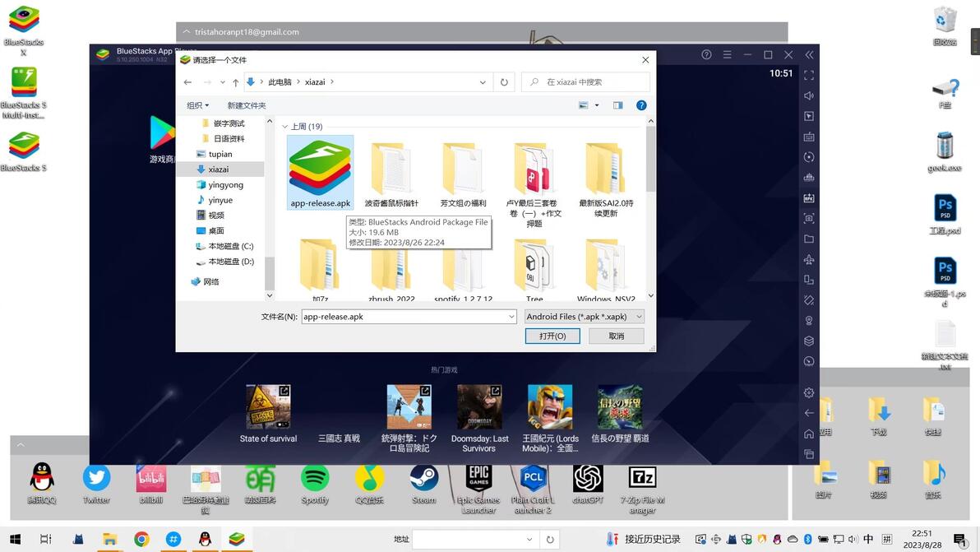Click the Chrome taskbar icon

[142, 539]
